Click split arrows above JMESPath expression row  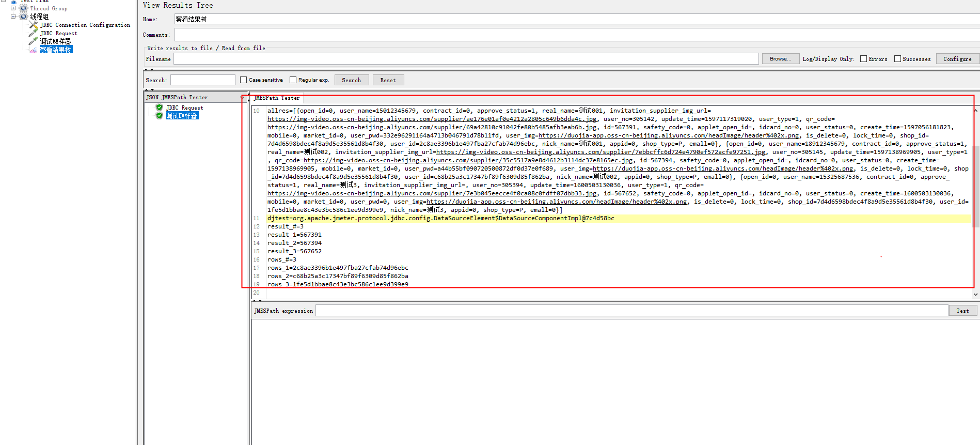click(257, 300)
